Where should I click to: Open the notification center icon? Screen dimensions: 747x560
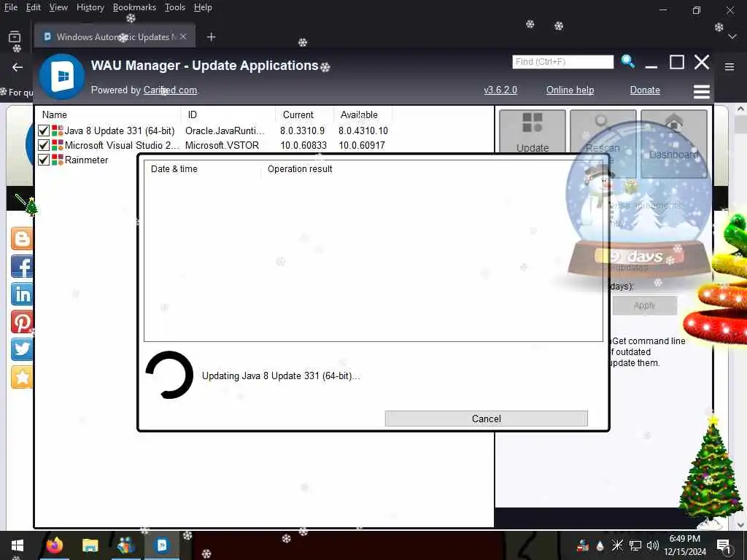(724, 545)
